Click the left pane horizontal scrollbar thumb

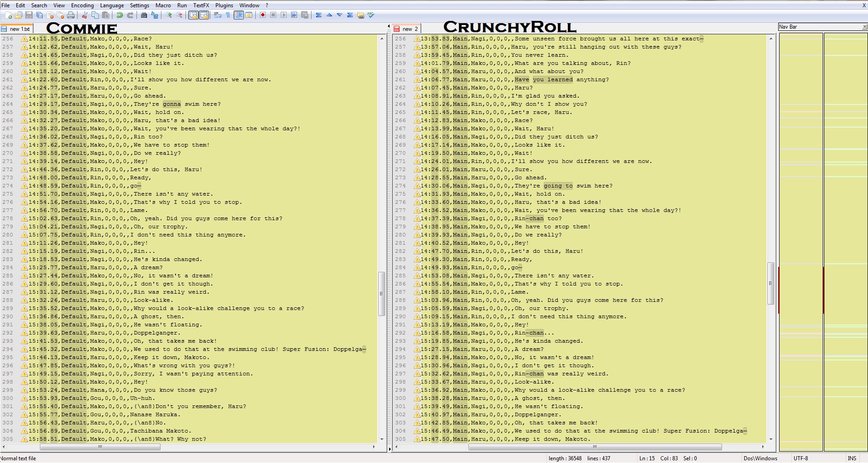[100, 447]
